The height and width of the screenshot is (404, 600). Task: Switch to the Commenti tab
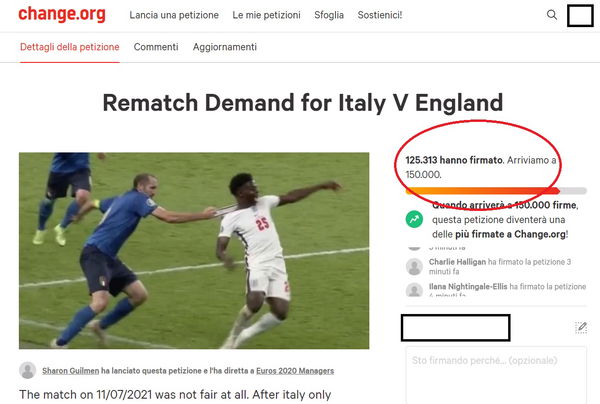pos(156,47)
